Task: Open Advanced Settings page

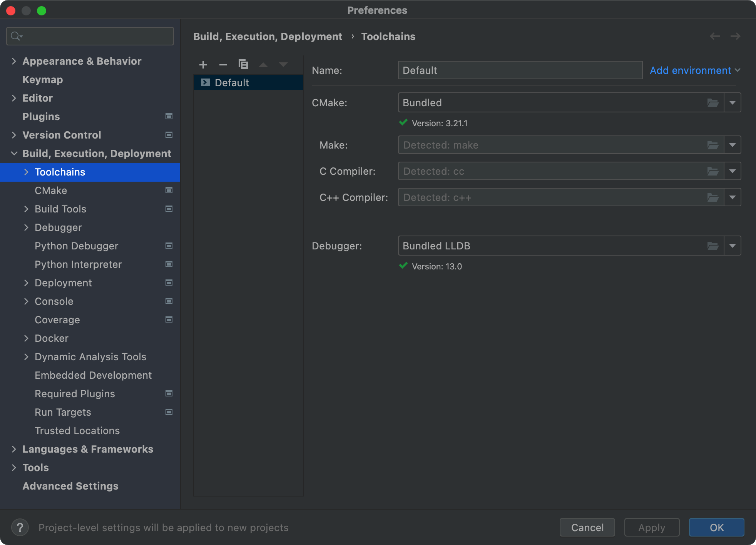Action: coord(70,486)
